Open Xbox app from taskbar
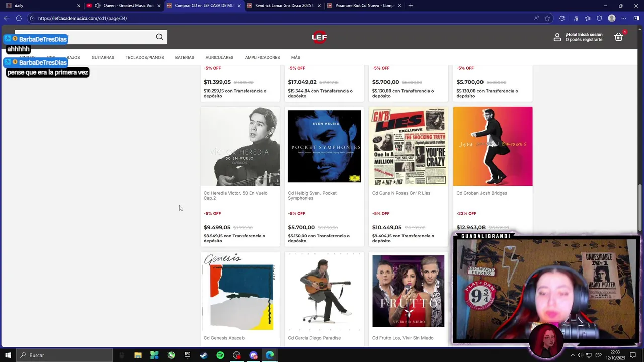The width and height of the screenshot is (644, 362). tap(171, 355)
